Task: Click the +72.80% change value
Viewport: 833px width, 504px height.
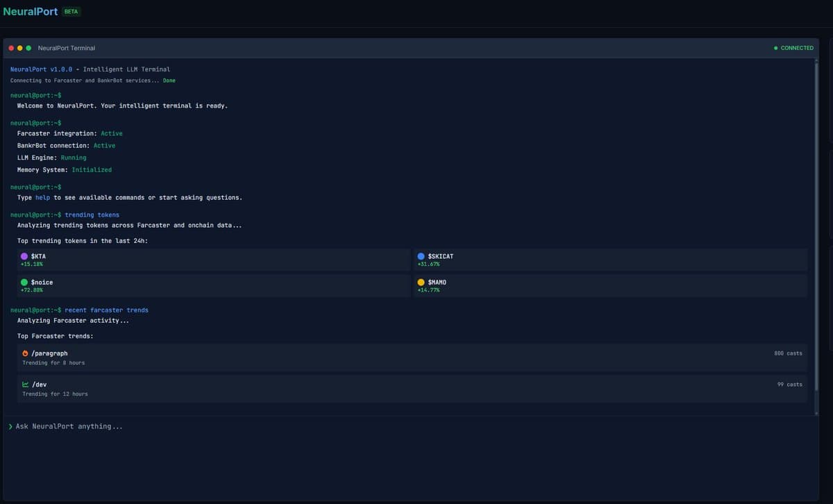Action: [32, 290]
